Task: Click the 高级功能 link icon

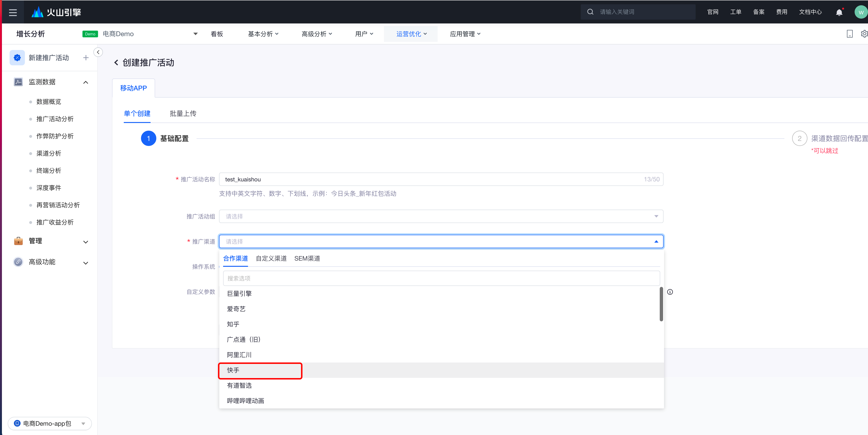Action: [18, 262]
